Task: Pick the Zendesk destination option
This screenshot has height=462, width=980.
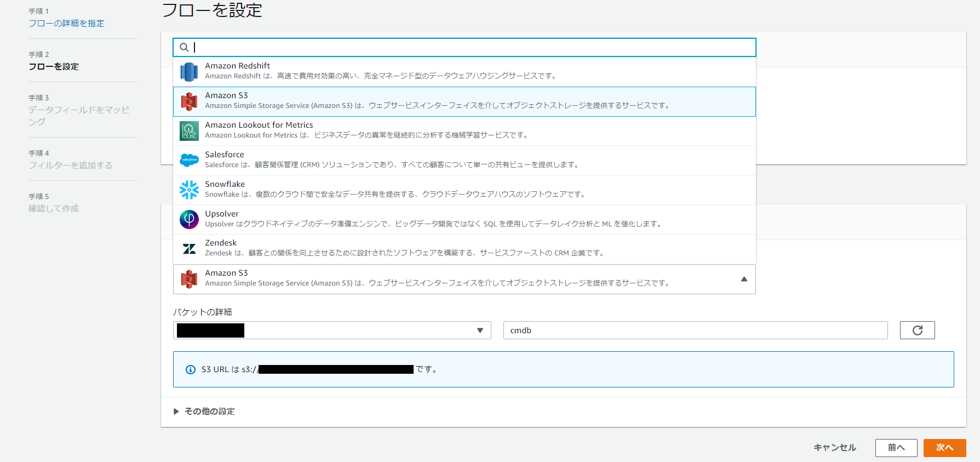Action: 465,249
